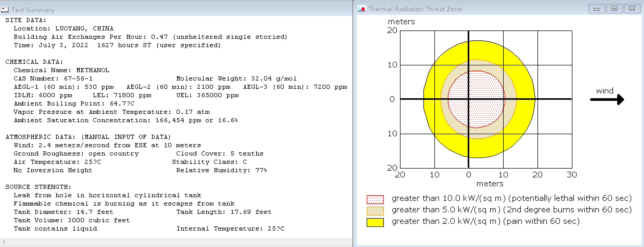Click the orange 5.0 kW legend swatch
Viewport: 644px width, 247px height.
coord(375,211)
